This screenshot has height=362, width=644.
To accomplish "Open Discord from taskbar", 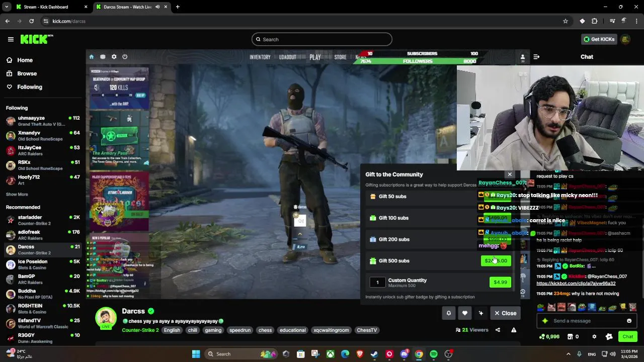I will [404, 354].
